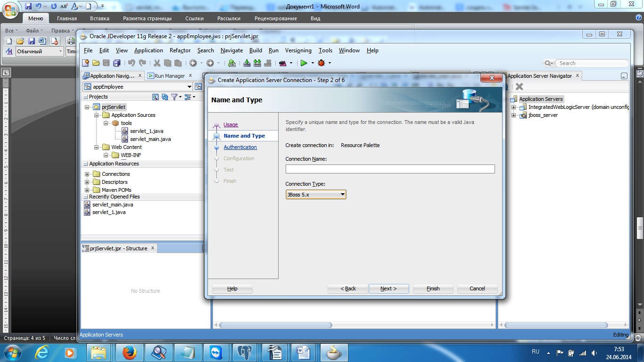Screen dimensions: 644x362
Task: Click the Help button in the wizard
Action: 232,288
